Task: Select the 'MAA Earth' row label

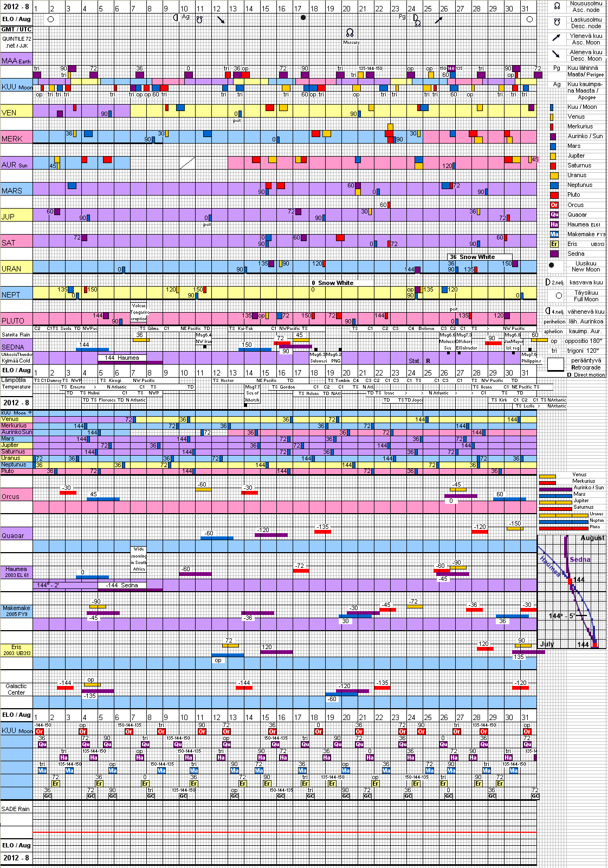Action: pyautogui.click(x=16, y=61)
